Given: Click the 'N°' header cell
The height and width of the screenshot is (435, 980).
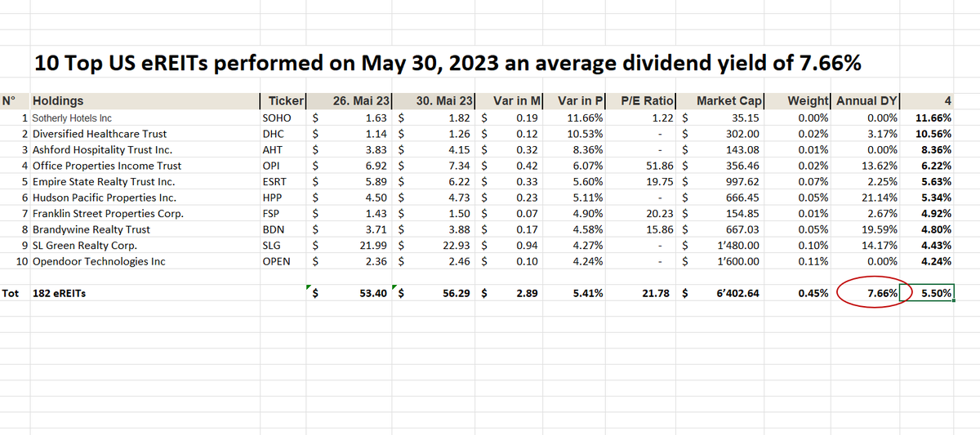Looking at the screenshot, I should pos(15,101).
